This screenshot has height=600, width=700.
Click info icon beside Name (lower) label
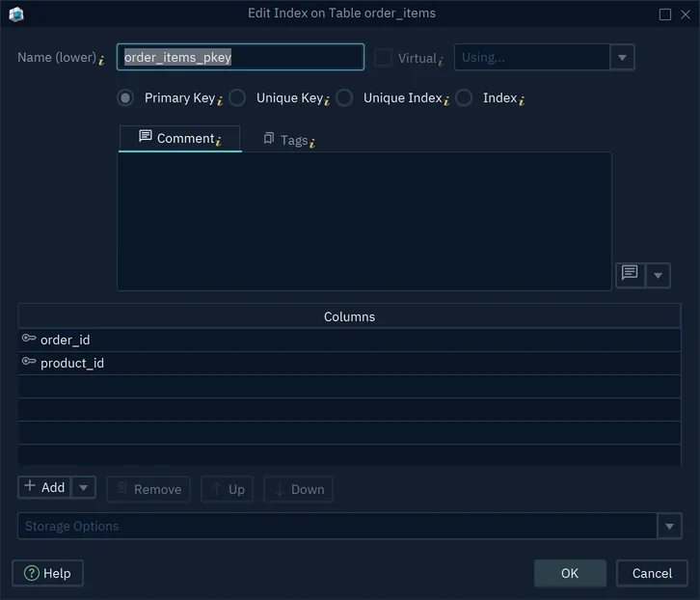pyautogui.click(x=101, y=61)
